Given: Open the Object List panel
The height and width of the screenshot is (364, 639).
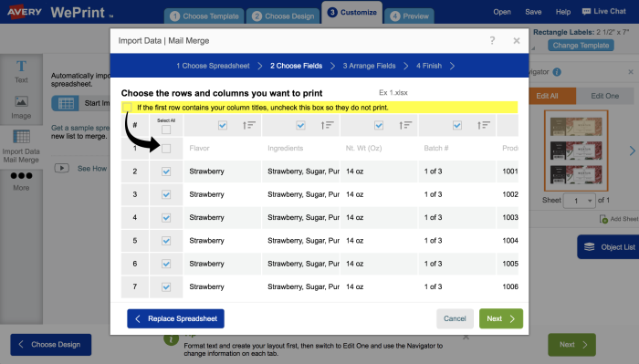Looking at the screenshot, I should pos(608,247).
